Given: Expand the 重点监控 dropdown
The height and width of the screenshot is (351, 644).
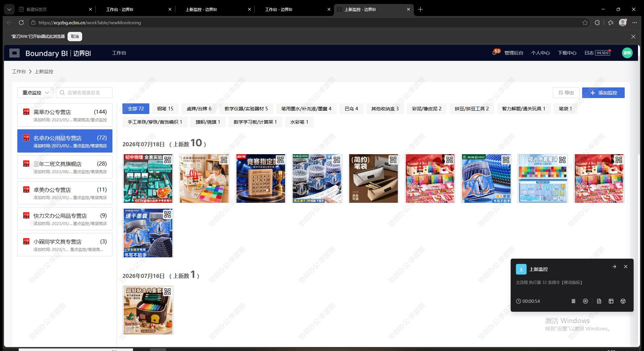Looking at the screenshot, I should tap(35, 93).
